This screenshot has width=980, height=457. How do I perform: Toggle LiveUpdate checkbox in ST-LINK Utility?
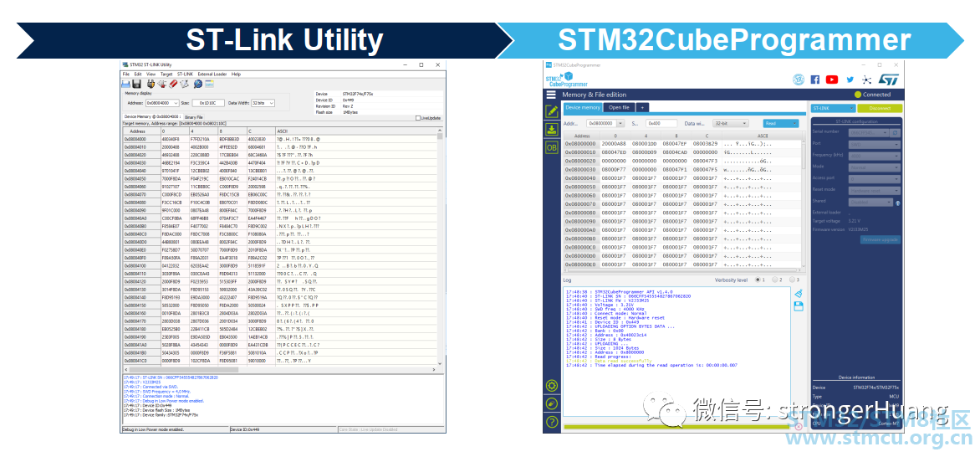(418, 118)
